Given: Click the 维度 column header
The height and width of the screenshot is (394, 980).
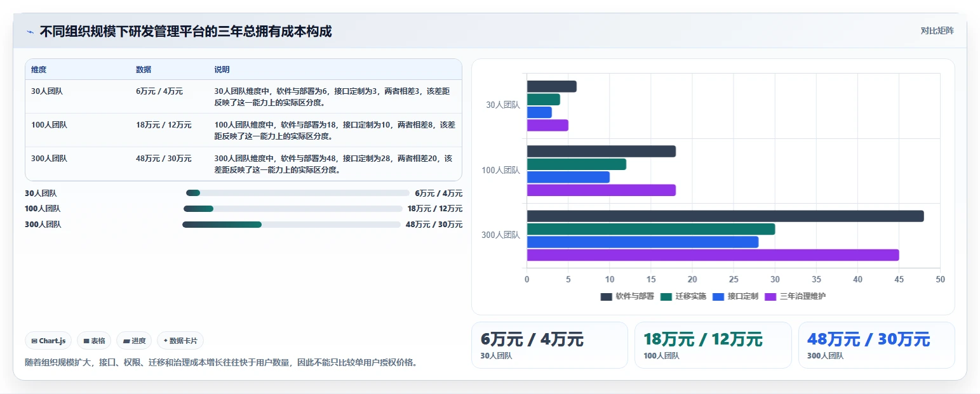Looking at the screenshot, I should click(39, 70).
